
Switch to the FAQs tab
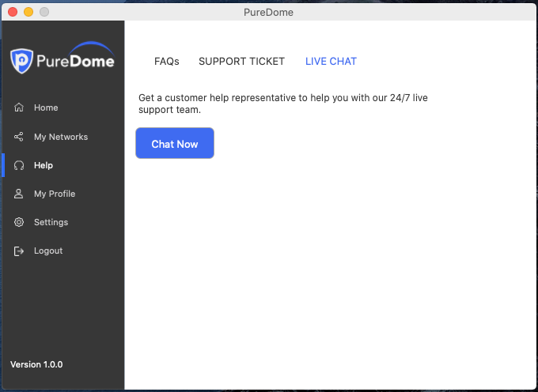(x=167, y=62)
